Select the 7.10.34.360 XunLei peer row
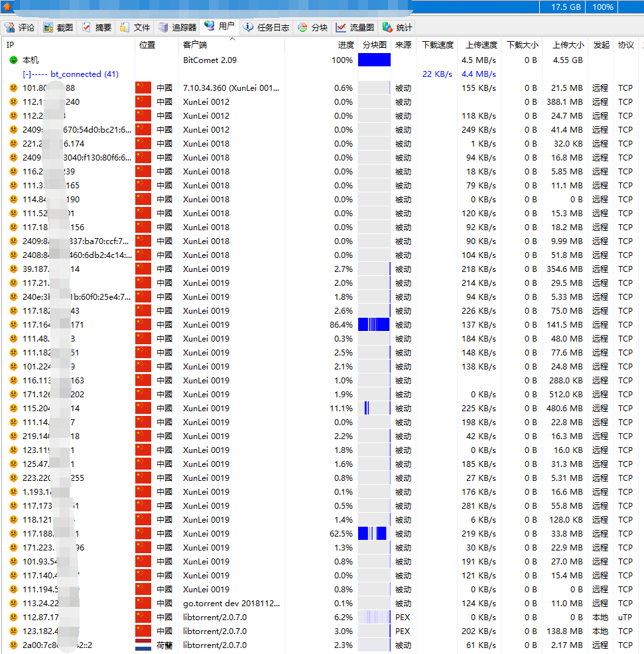The image size is (644, 654). point(226,88)
